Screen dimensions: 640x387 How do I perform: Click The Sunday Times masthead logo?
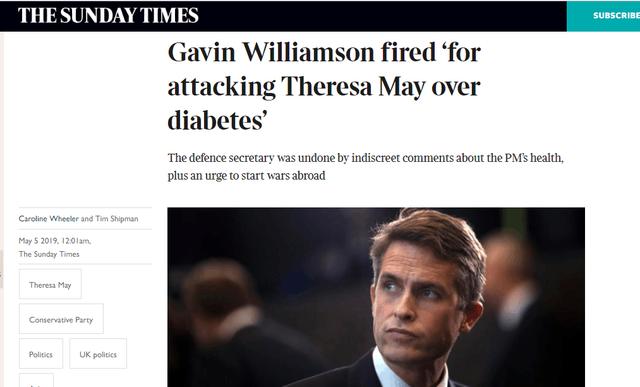(x=108, y=16)
